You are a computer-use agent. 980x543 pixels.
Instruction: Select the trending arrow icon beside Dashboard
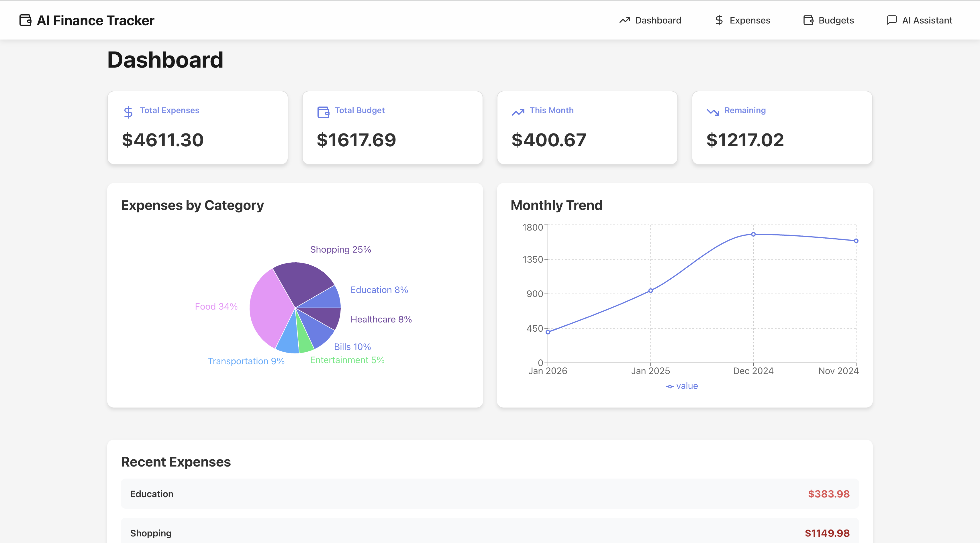(625, 20)
